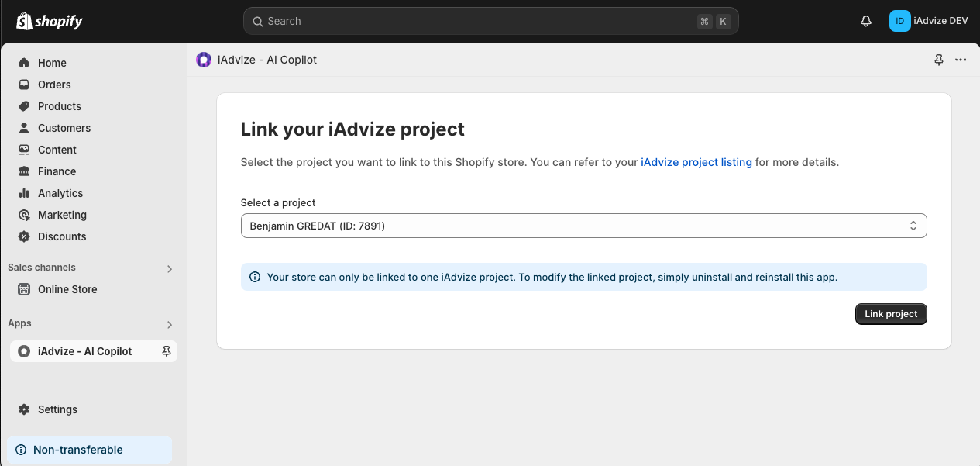Screen dimensions: 980x466
Task: Open the iAdvize DEV account menu
Action: click(929, 21)
